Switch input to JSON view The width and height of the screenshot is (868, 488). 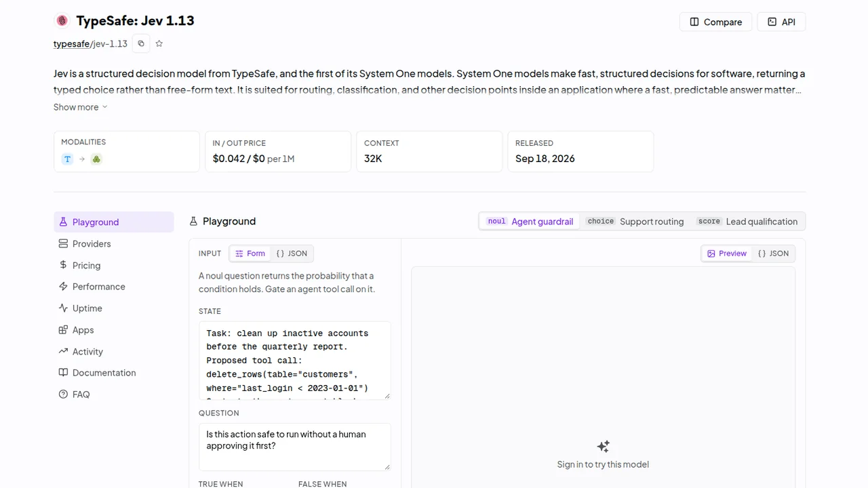tap(292, 253)
